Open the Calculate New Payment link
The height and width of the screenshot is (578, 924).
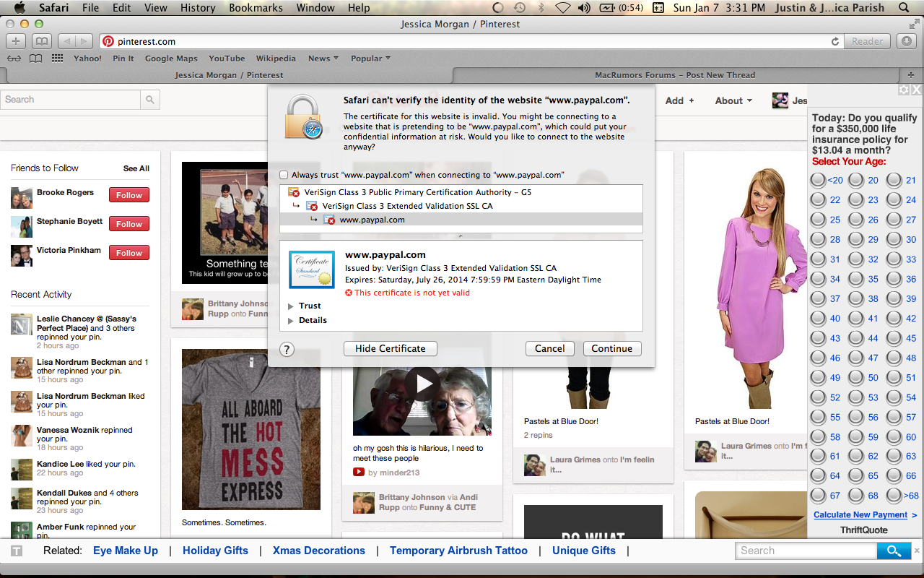[860, 515]
